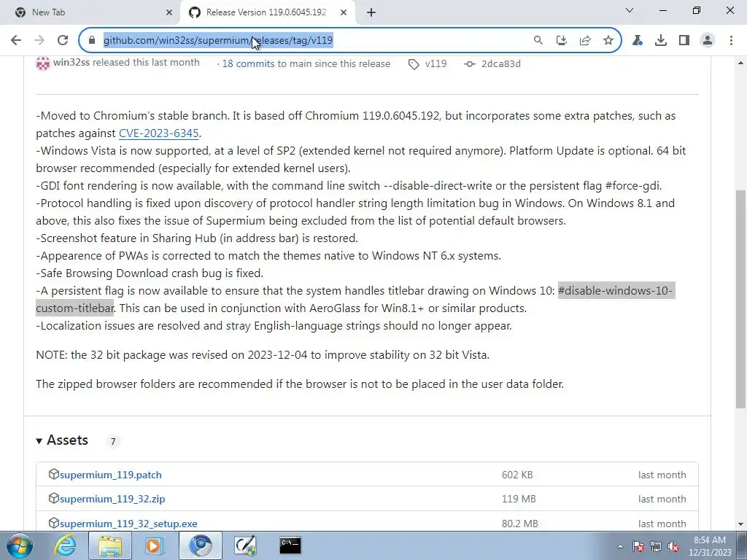Open the Command Prompt taskbar icon
747x560 pixels.
click(290, 545)
